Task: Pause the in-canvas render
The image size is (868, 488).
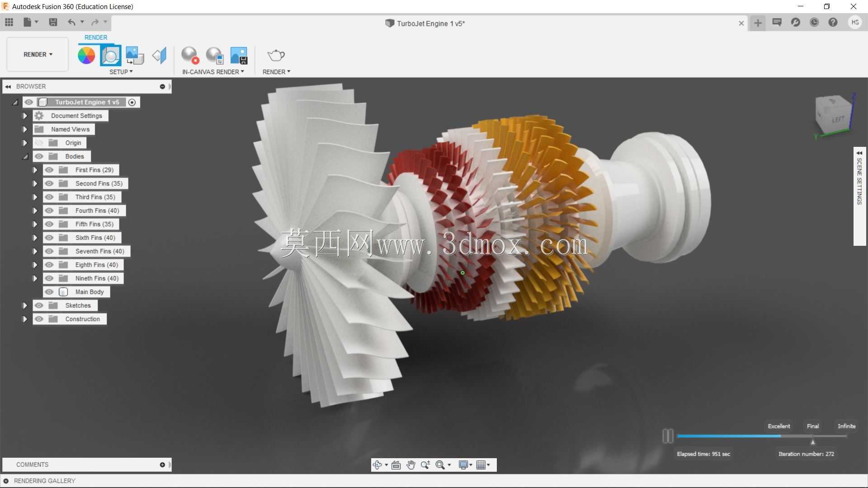Action: coord(668,436)
